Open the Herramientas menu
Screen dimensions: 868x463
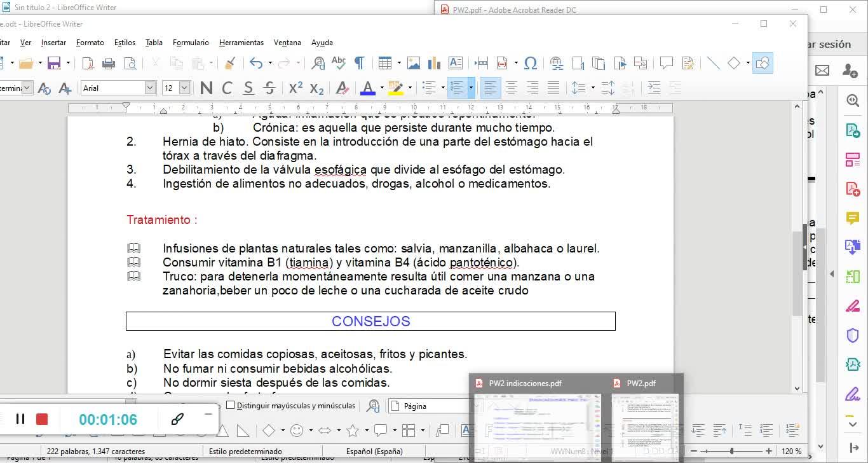point(241,43)
